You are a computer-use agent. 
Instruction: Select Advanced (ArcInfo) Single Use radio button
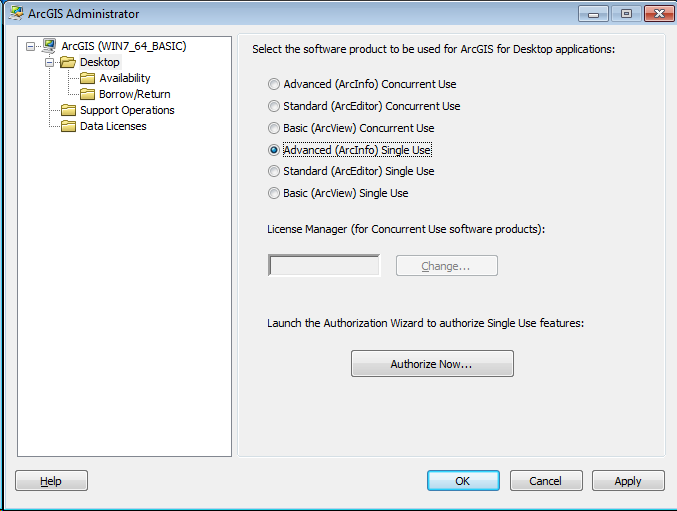pos(274,150)
